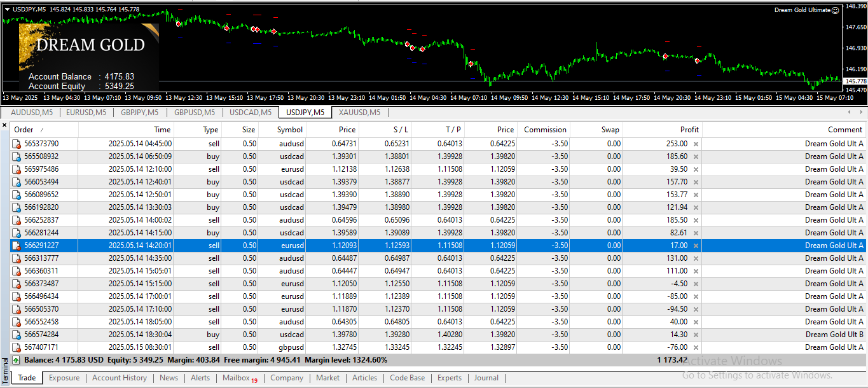Click the order icon for 566192820

click(17, 207)
